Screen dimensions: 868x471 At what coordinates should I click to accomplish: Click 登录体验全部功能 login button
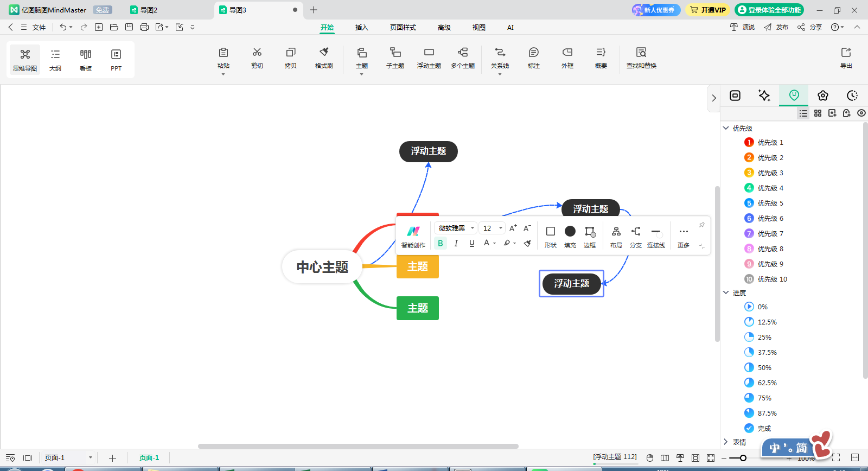point(769,10)
